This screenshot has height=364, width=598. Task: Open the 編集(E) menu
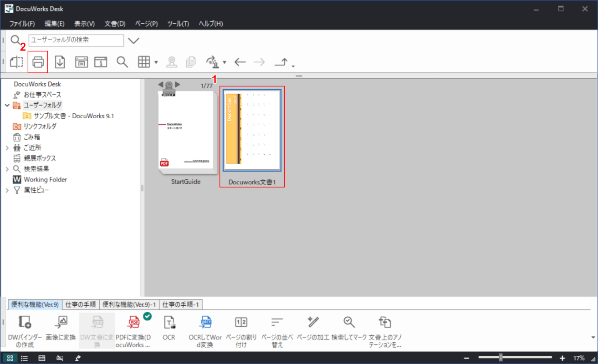point(55,24)
